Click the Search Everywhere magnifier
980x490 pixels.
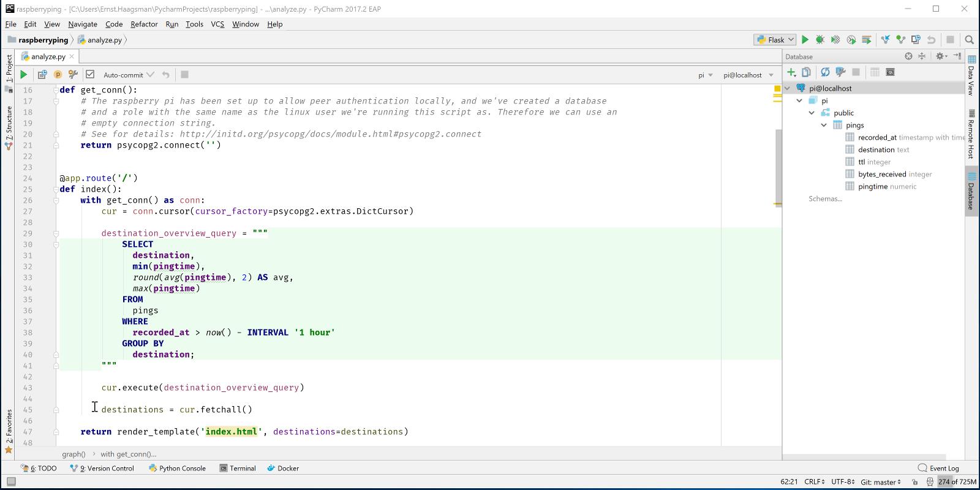pos(969,40)
